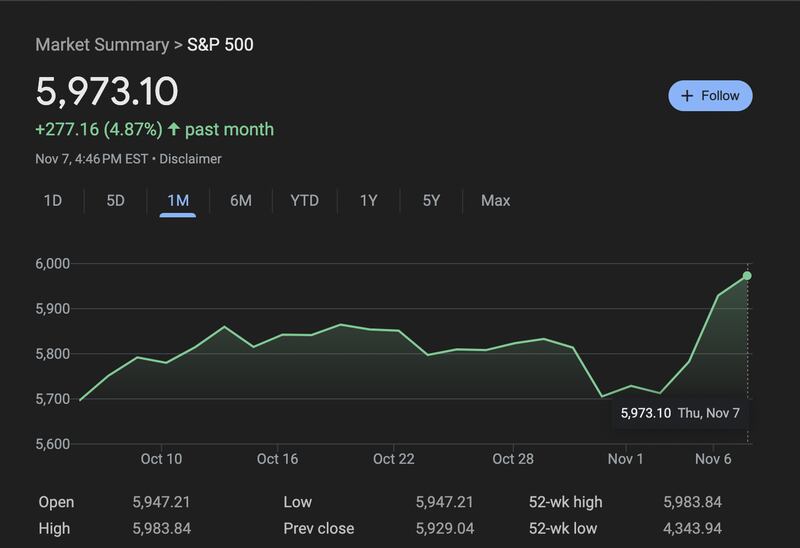This screenshot has height=548, width=800.
Task: Select the 5D time range tab
Action: click(116, 200)
